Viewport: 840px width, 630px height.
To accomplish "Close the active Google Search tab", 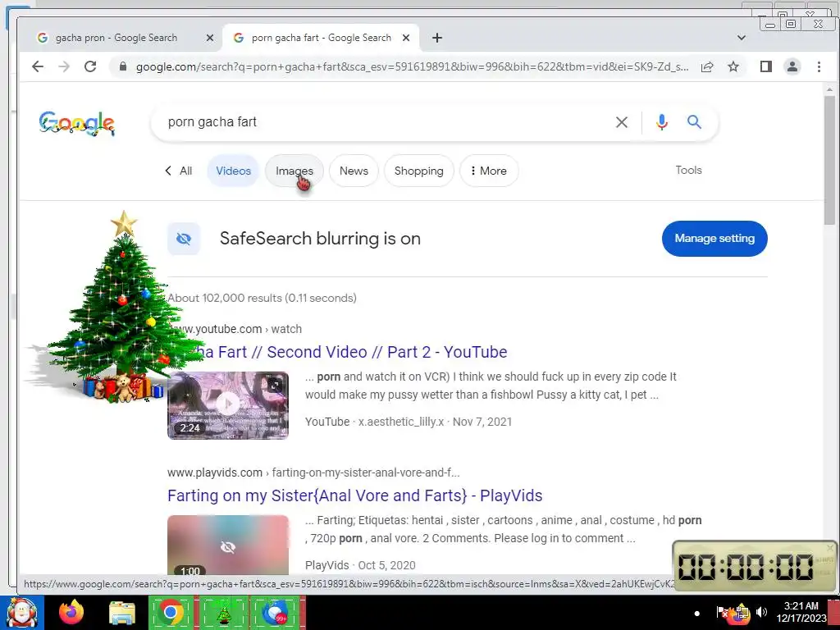I will [x=406, y=38].
